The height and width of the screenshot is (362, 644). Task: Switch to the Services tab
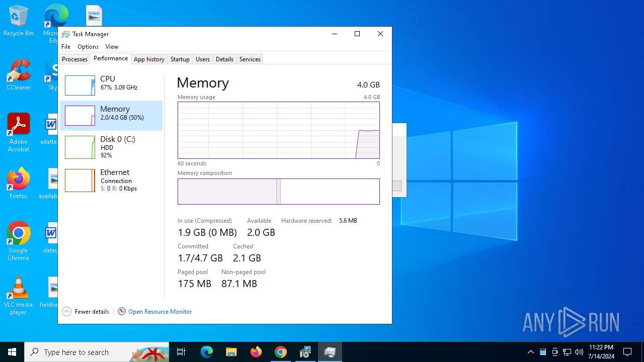(x=250, y=59)
